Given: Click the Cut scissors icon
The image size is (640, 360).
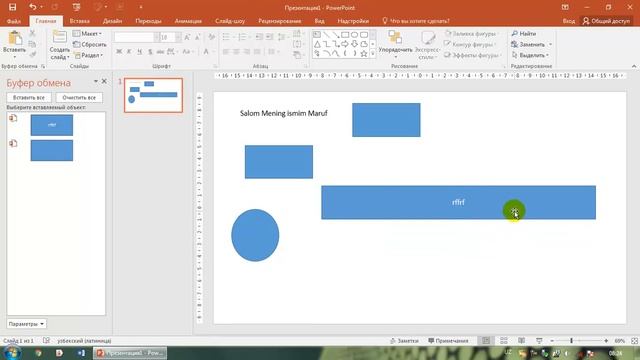Looking at the screenshot, I should pyautogui.click(x=32, y=33).
